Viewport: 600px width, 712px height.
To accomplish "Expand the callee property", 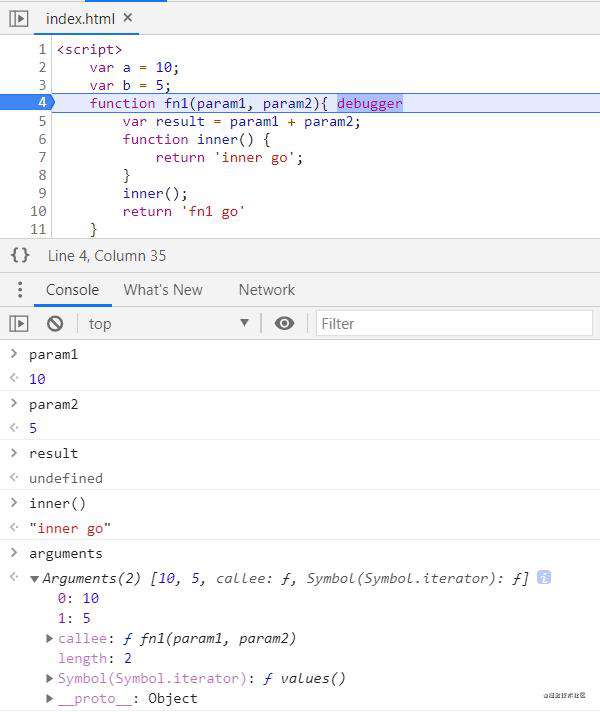I will (x=50, y=638).
